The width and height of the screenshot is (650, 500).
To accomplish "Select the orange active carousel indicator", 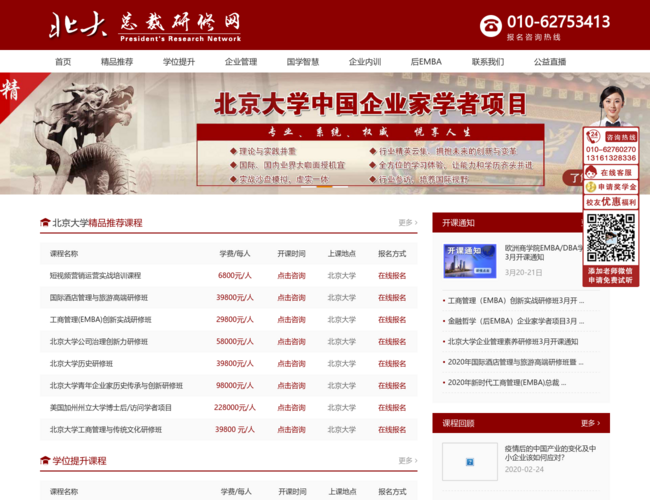I will pyautogui.click(x=324, y=187).
